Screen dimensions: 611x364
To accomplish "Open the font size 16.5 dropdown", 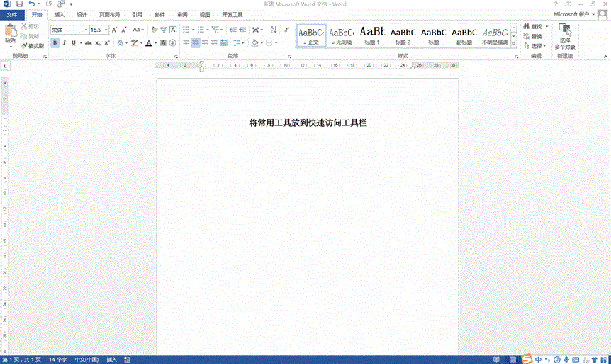I will [106, 30].
